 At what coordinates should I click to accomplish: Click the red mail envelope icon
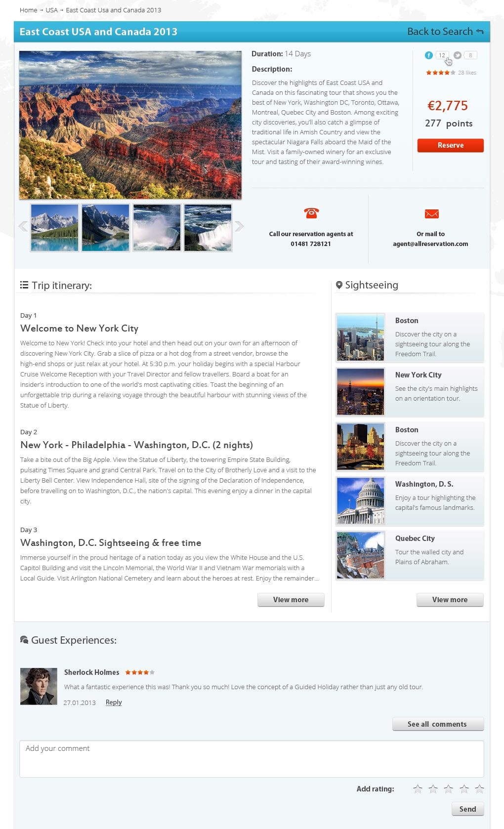431,213
